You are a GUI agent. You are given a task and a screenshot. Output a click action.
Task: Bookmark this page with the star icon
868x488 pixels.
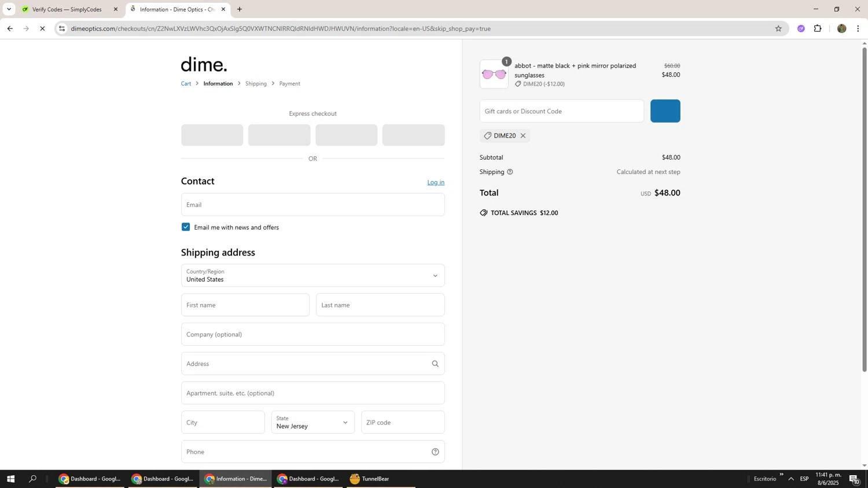point(778,28)
